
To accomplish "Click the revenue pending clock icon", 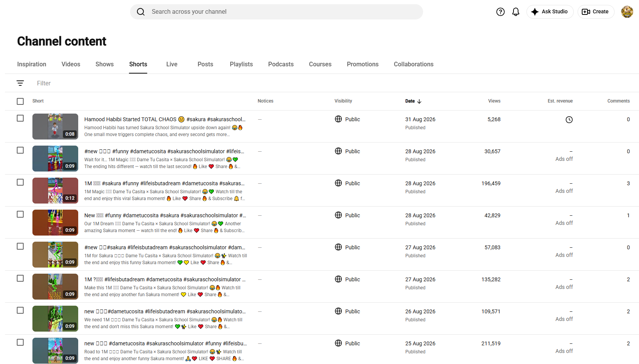I will pos(569,120).
